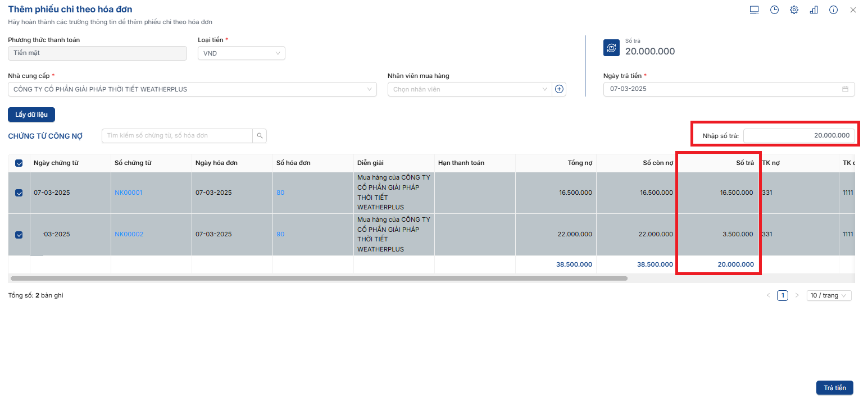This screenshot has height=398, width=868.
Task: Toggle the select-all header checkbox
Action: (x=19, y=163)
